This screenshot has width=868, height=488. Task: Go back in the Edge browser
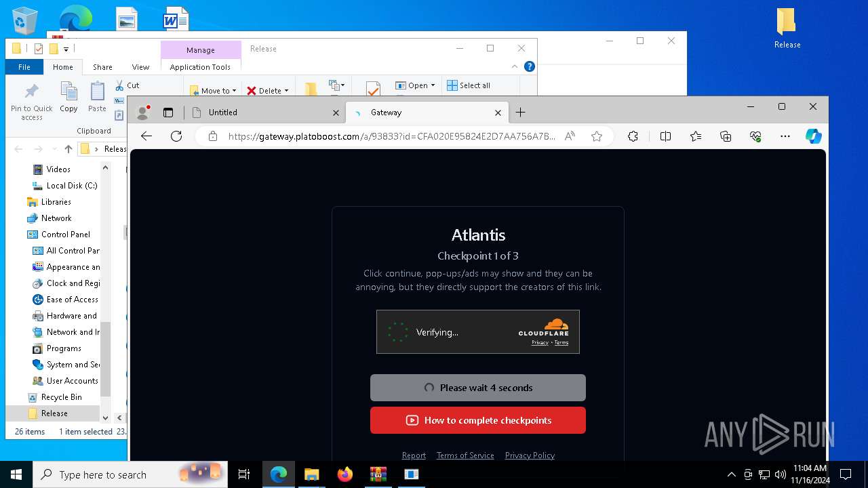pos(146,136)
